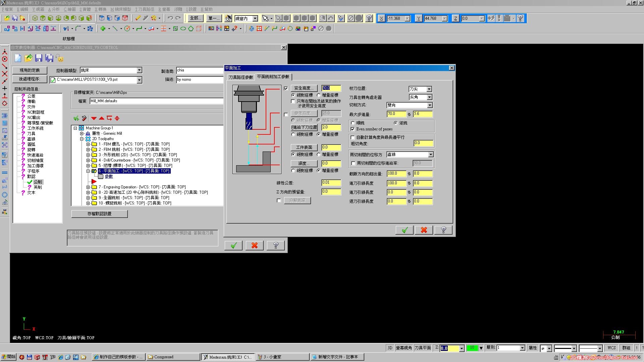
Task: Click the 存檔默認設置 save defaults button
Action: (99, 214)
